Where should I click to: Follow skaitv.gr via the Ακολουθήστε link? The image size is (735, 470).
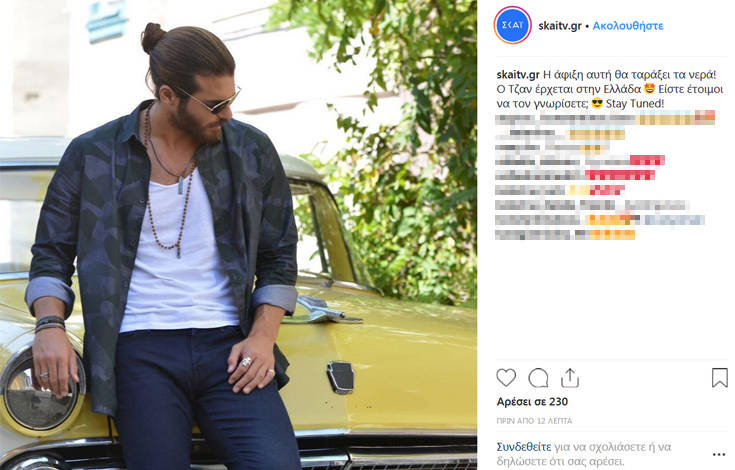(x=628, y=26)
